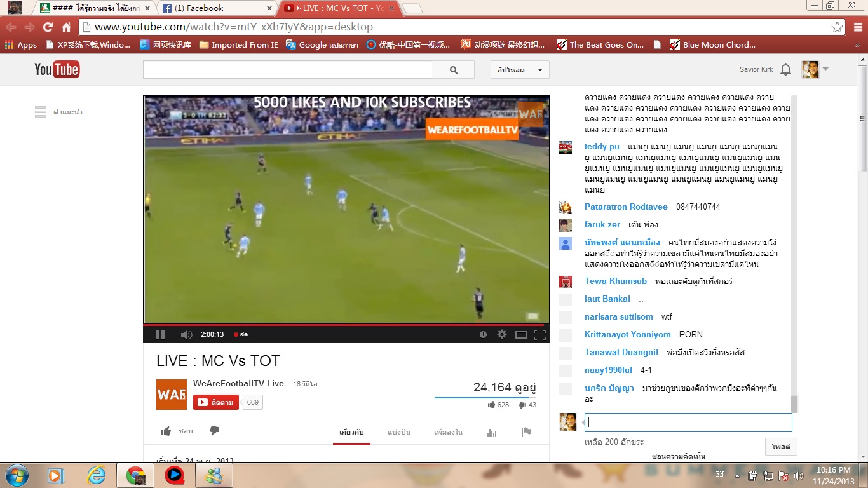Click the YouTube logo
The width and height of the screenshot is (868, 488).
57,69
